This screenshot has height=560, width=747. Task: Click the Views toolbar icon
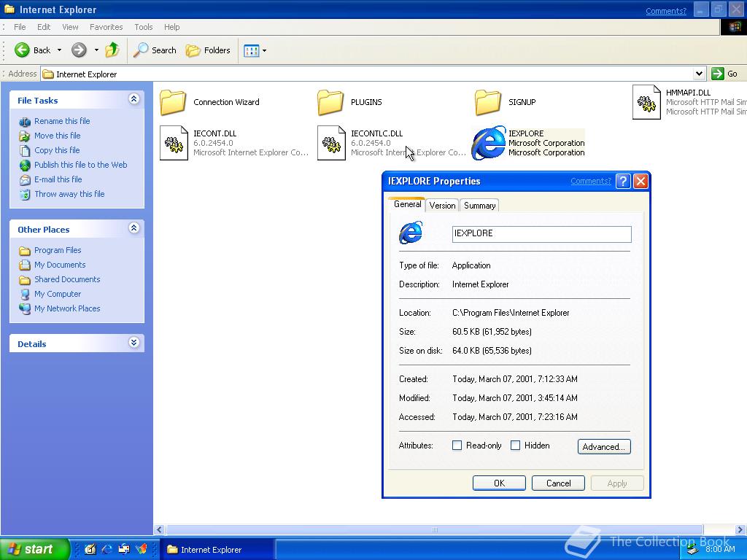251,50
